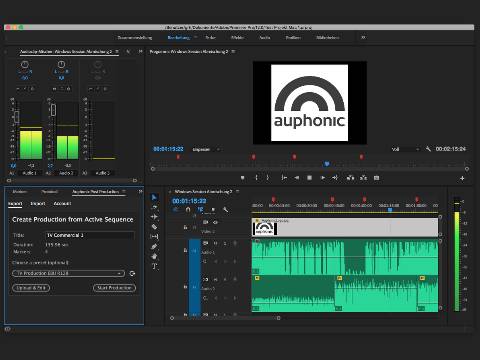Click Go to In point button
The image size is (480, 360).
click(284, 178)
